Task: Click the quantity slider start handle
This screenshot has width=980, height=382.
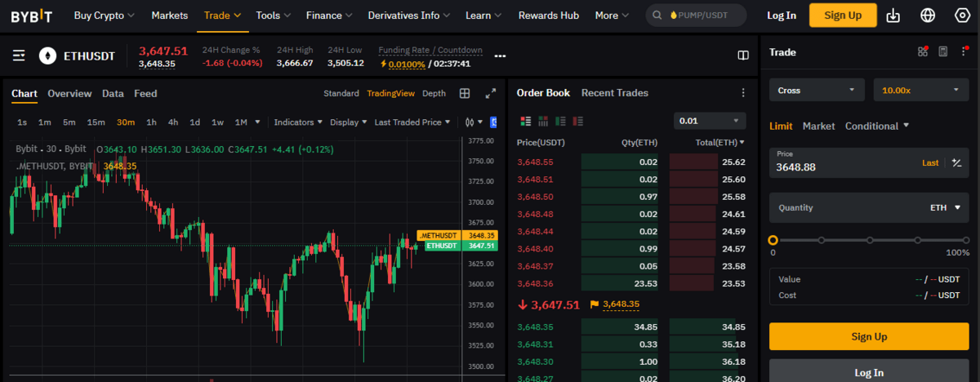Action: pyautogui.click(x=773, y=240)
